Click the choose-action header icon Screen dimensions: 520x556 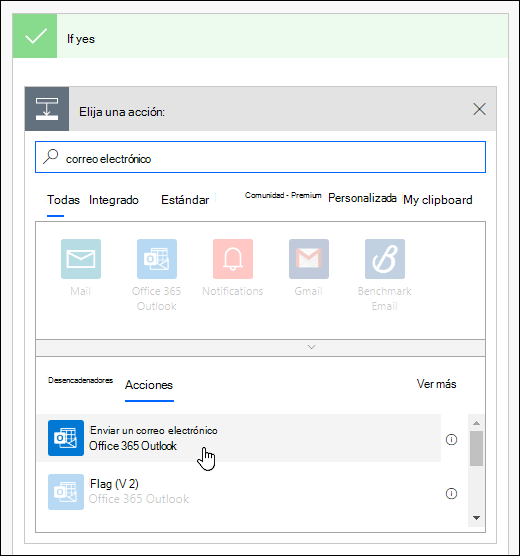[x=47, y=109]
